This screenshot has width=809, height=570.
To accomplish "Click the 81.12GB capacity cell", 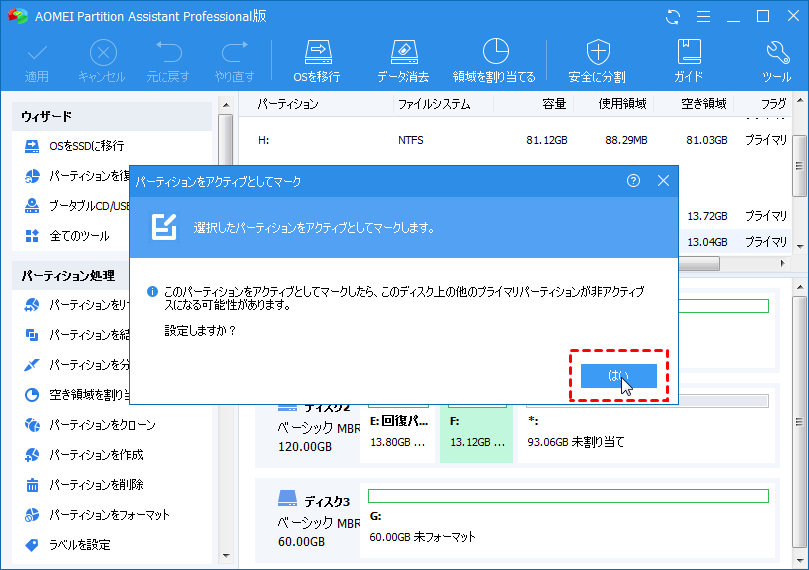I will pyautogui.click(x=547, y=140).
